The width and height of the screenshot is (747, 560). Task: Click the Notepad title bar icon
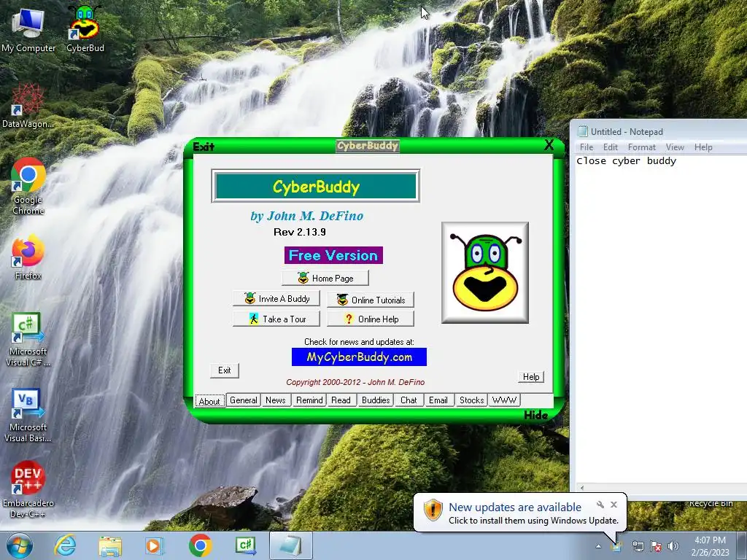coord(582,131)
